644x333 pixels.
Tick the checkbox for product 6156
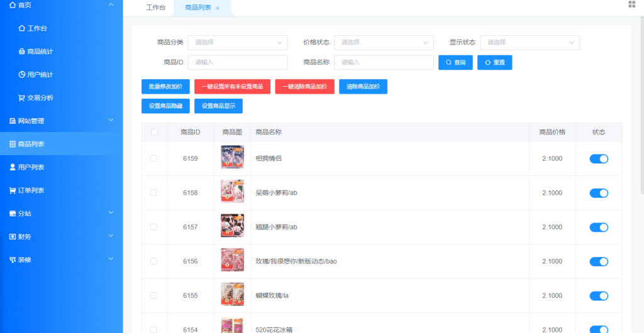pos(153,261)
